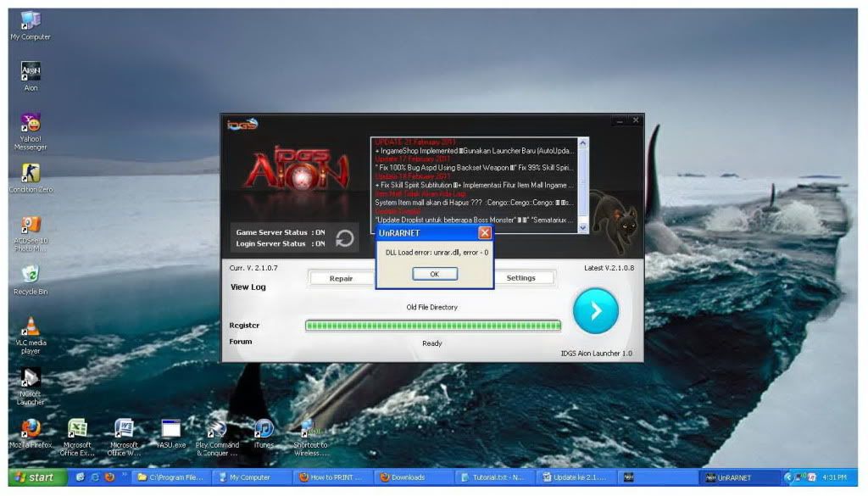Open the VLC media player desktop icon
Viewport: 868px width, 496px height.
31,327
